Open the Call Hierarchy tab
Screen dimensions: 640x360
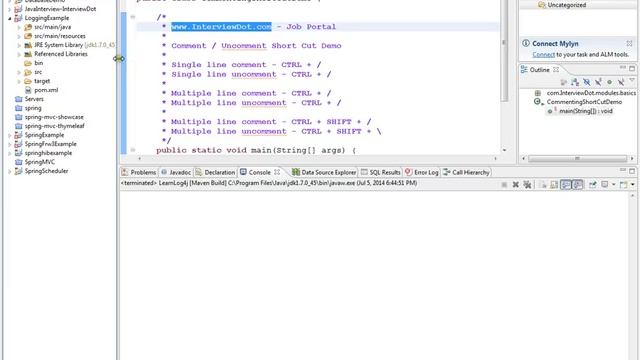coord(466,172)
